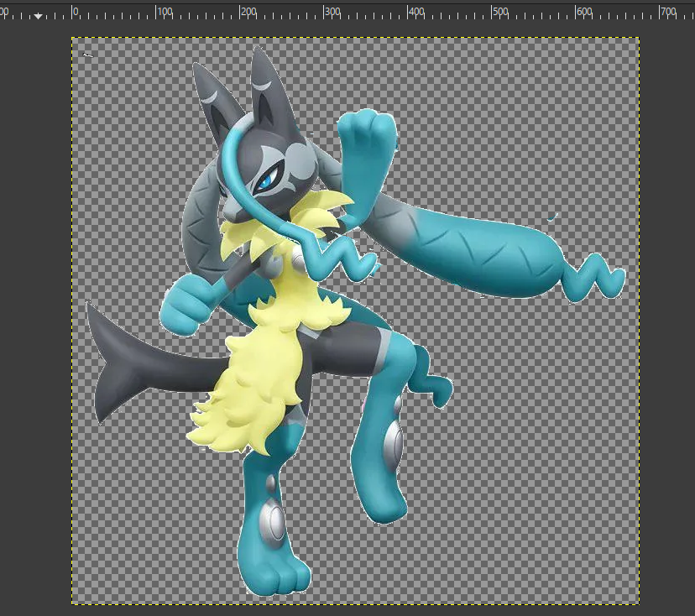Click the "300" label on the ruler
The width and height of the screenshot is (695, 616).
click(332, 12)
